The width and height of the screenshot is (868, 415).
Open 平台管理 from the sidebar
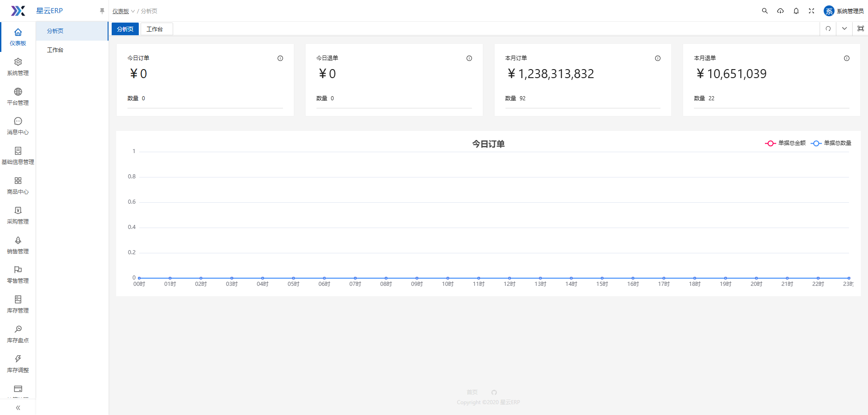point(18,97)
